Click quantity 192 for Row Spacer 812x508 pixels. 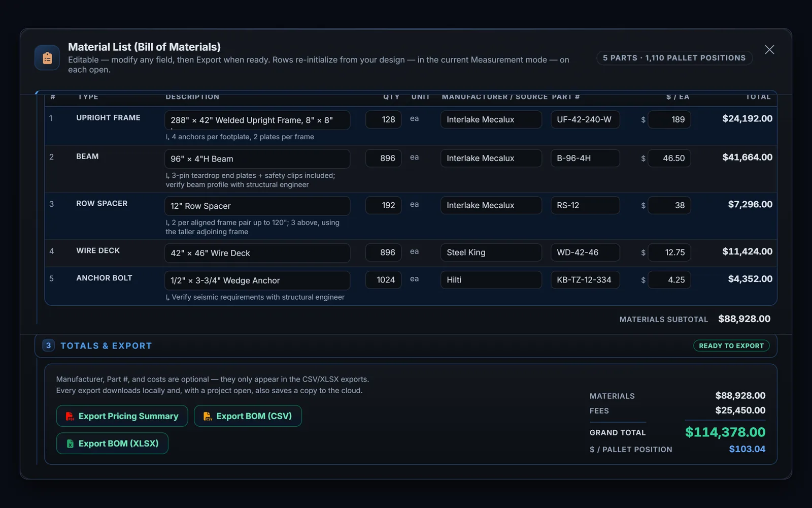pyautogui.click(x=384, y=205)
